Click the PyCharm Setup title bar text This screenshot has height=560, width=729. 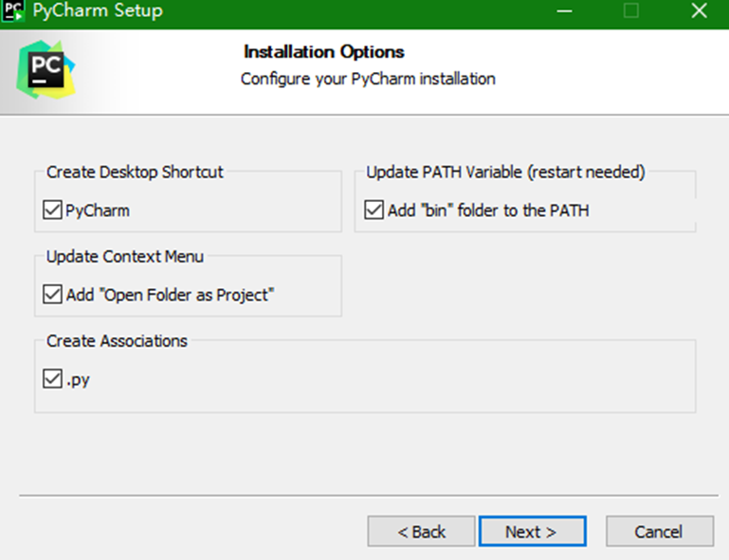click(x=98, y=10)
